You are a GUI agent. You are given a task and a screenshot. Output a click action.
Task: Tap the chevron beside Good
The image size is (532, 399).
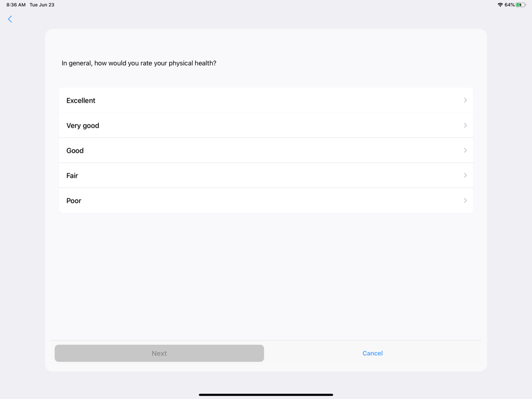coord(465,151)
